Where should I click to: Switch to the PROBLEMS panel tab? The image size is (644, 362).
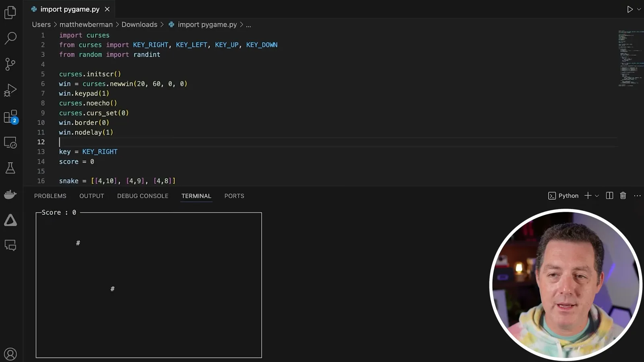50,196
